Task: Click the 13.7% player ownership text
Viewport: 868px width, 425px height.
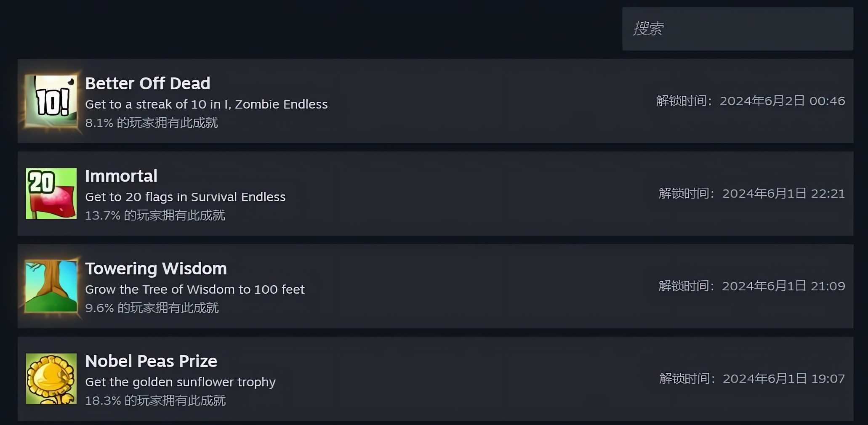Action: [x=155, y=215]
